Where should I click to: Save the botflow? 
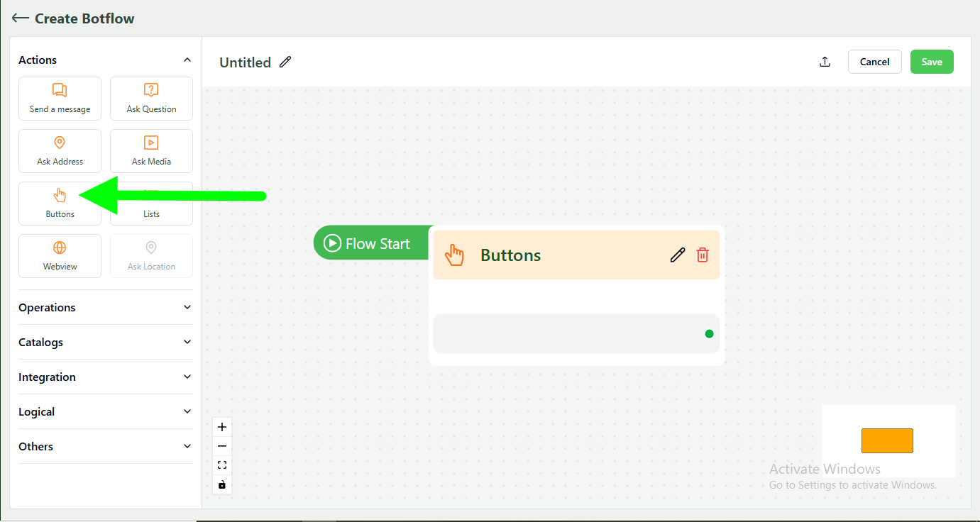(x=932, y=62)
